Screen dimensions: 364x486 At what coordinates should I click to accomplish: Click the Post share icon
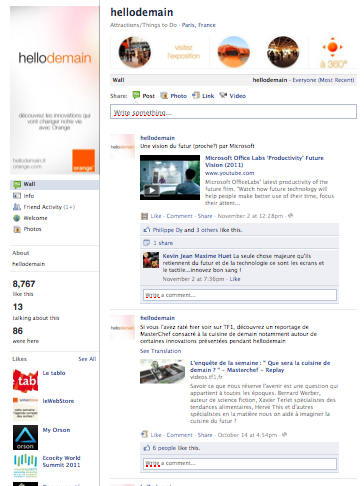click(136, 95)
